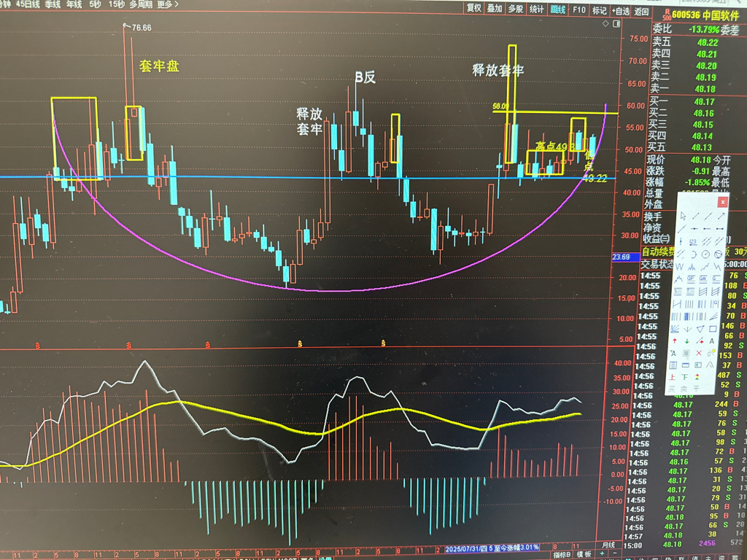Click the zoom in '+' chart button

(x=602, y=554)
